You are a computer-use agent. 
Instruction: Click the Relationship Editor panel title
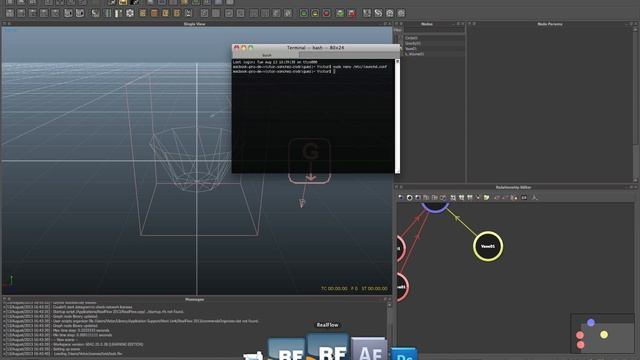coord(513,187)
